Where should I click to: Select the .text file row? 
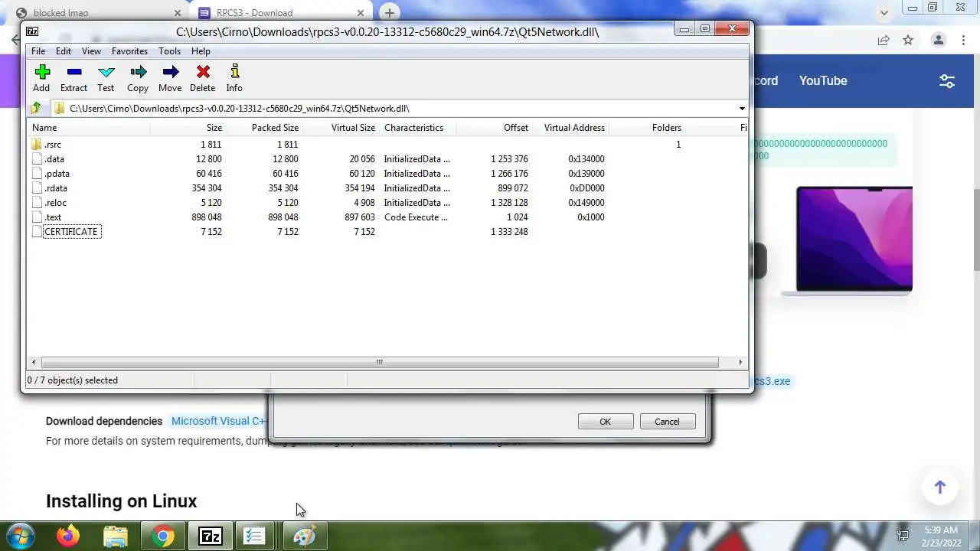click(387, 217)
